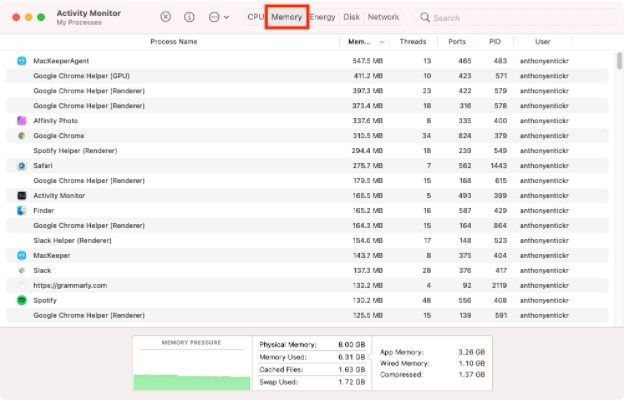Open the more options ellipsis dropdown

(219, 17)
